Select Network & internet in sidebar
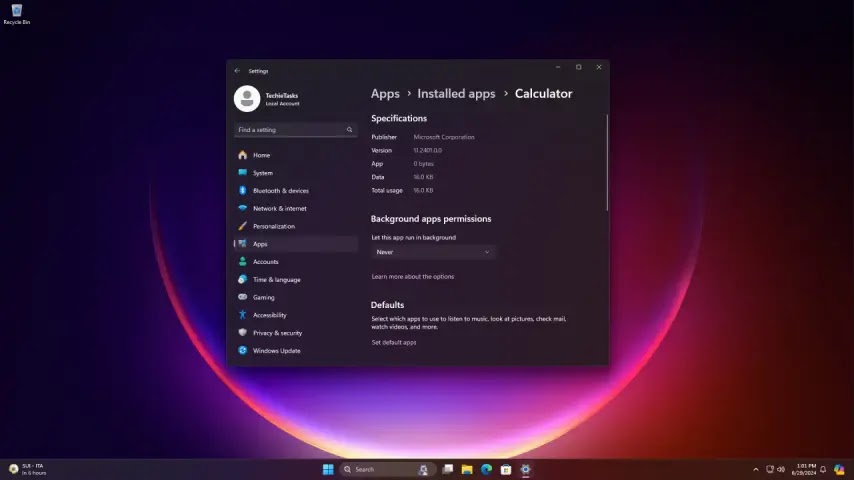This screenshot has width=854, height=480. pos(296,208)
